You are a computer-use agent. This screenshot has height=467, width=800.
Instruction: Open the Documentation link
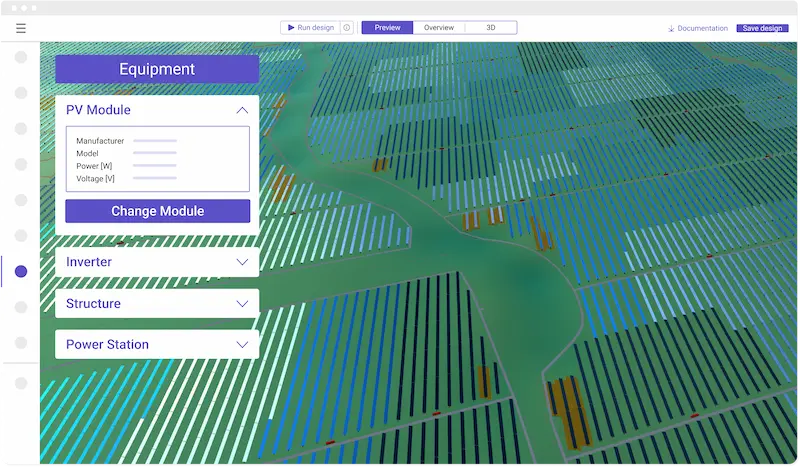click(x=702, y=28)
